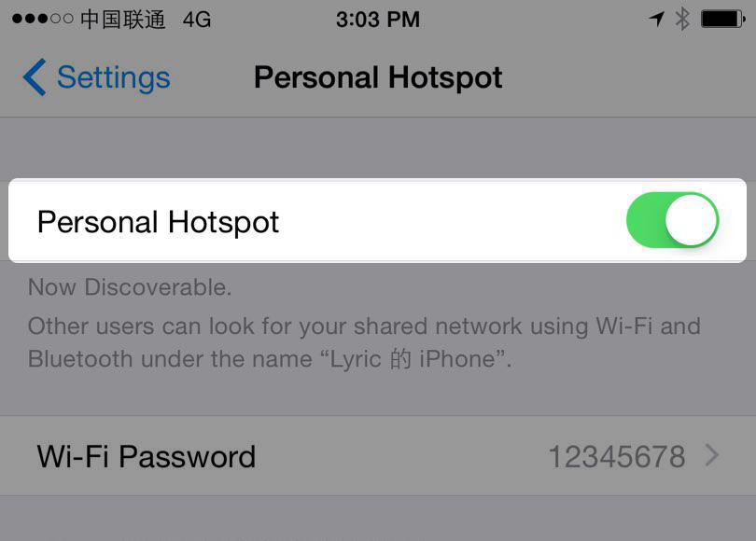Tap the chevron next to 12345678
The height and width of the screenshot is (541, 756).
(711, 455)
